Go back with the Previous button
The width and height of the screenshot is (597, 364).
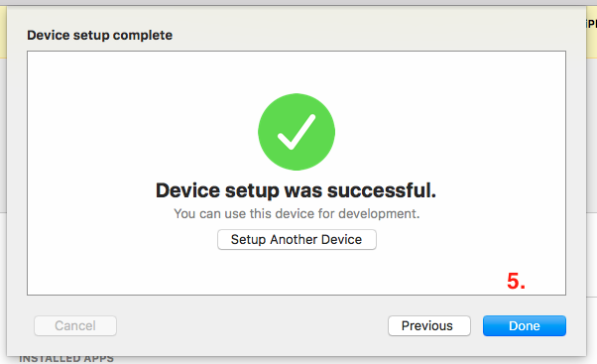coord(429,325)
